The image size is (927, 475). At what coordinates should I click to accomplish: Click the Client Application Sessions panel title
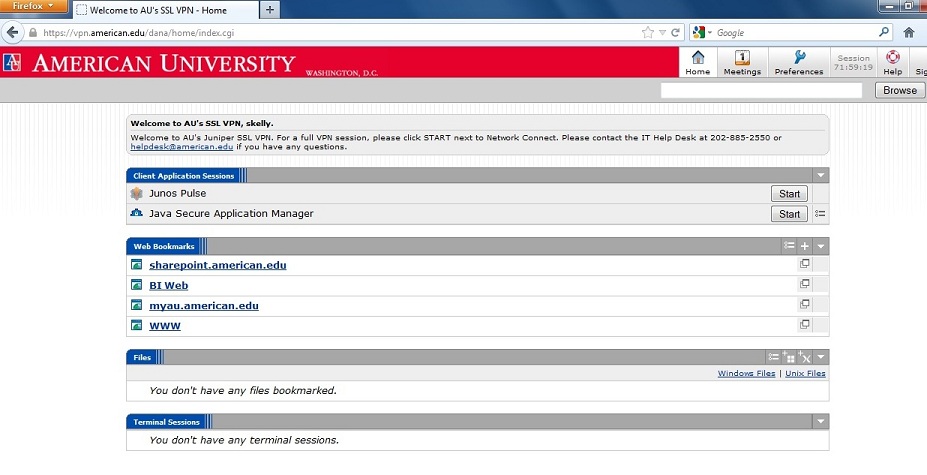click(x=183, y=176)
